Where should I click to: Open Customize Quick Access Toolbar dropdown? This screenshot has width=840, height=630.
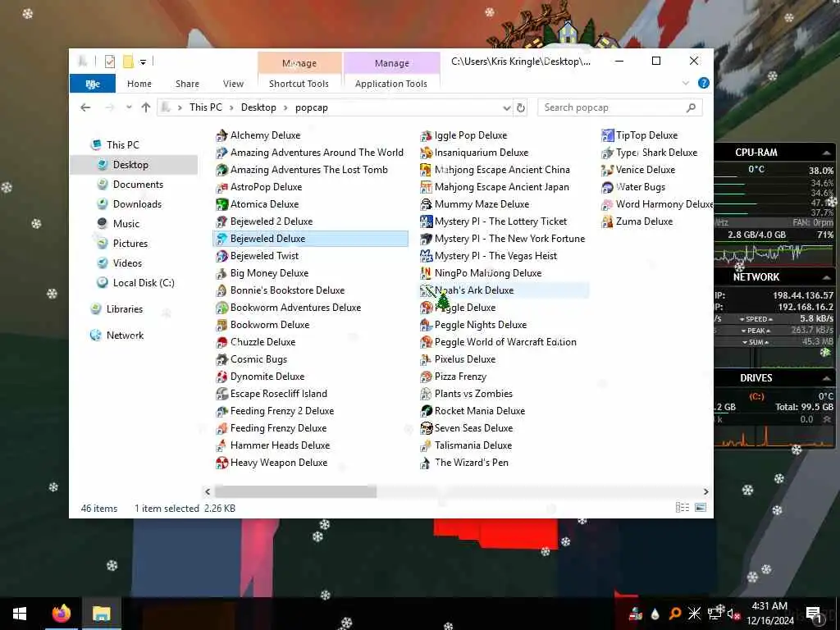[143, 62]
